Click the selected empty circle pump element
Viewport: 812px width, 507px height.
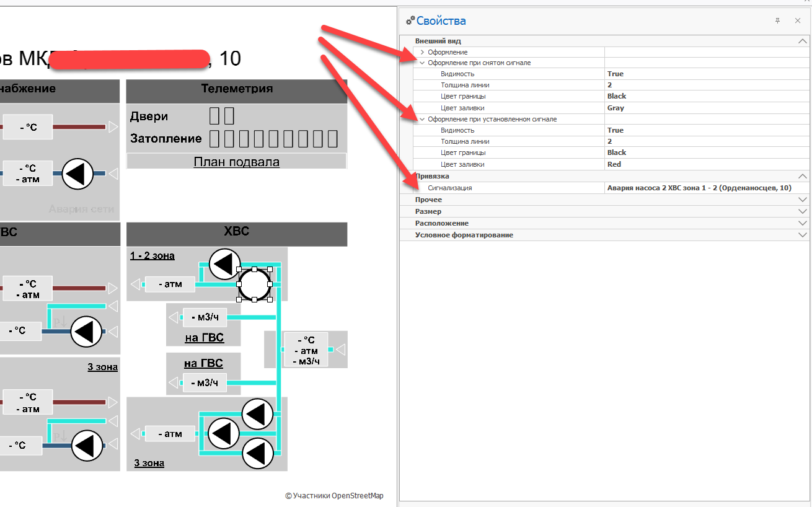point(255,284)
